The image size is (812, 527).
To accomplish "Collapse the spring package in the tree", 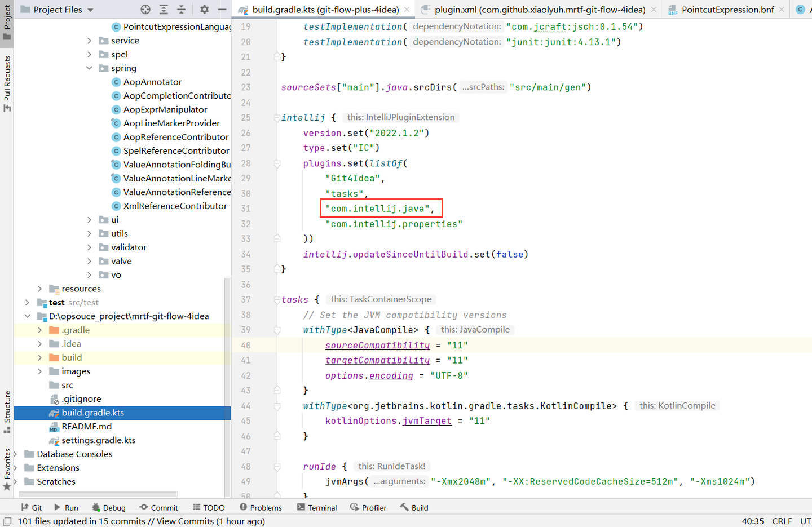I will point(89,68).
